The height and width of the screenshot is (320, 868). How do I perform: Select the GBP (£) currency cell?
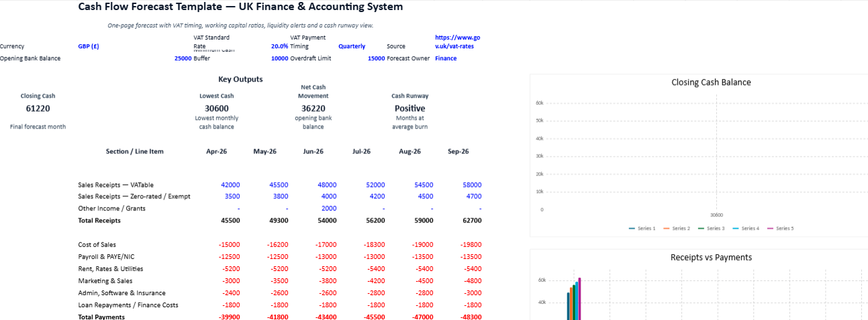click(x=89, y=46)
